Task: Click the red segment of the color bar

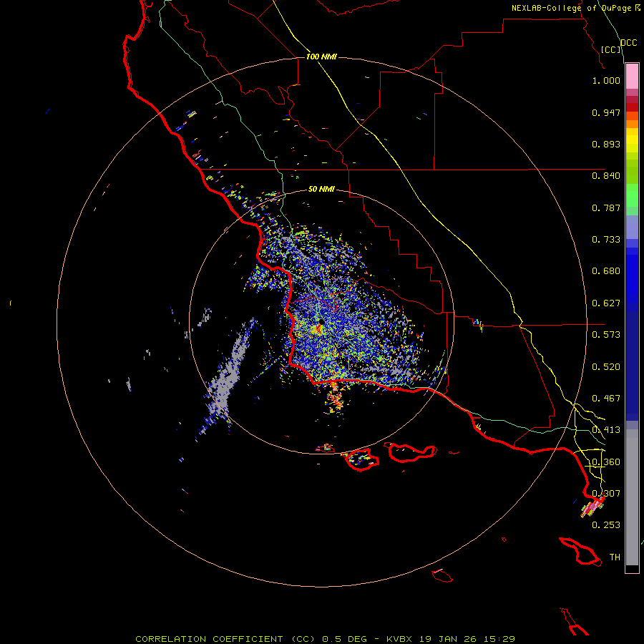Action: pos(632,107)
